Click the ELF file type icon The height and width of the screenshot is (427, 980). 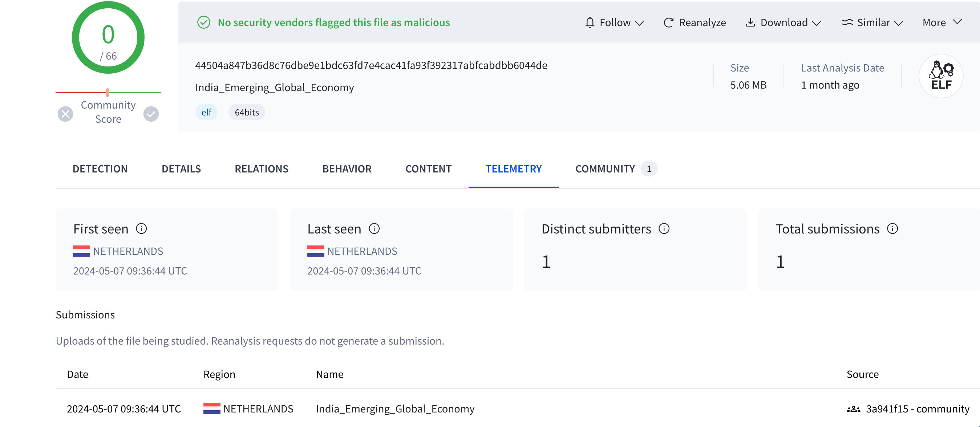coord(941,76)
